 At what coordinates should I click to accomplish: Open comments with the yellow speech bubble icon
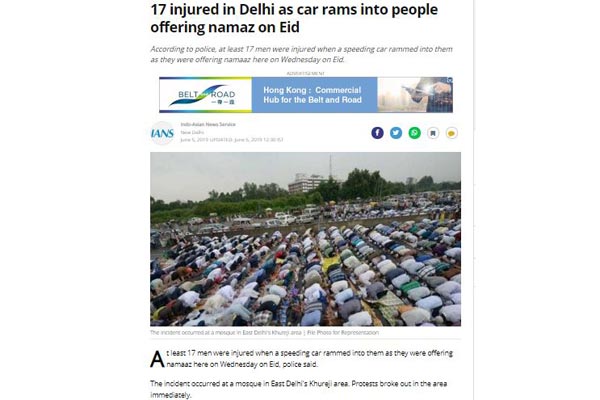(x=452, y=133)
